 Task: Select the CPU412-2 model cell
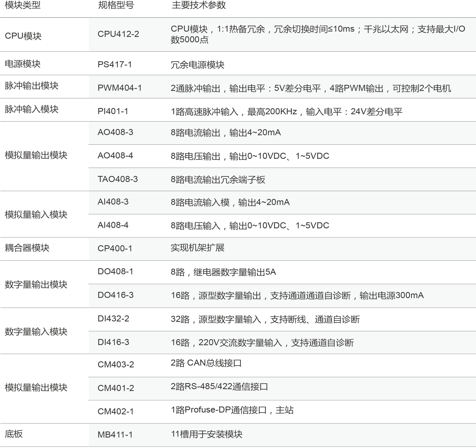pyautogui.click(x=118, y=34)
